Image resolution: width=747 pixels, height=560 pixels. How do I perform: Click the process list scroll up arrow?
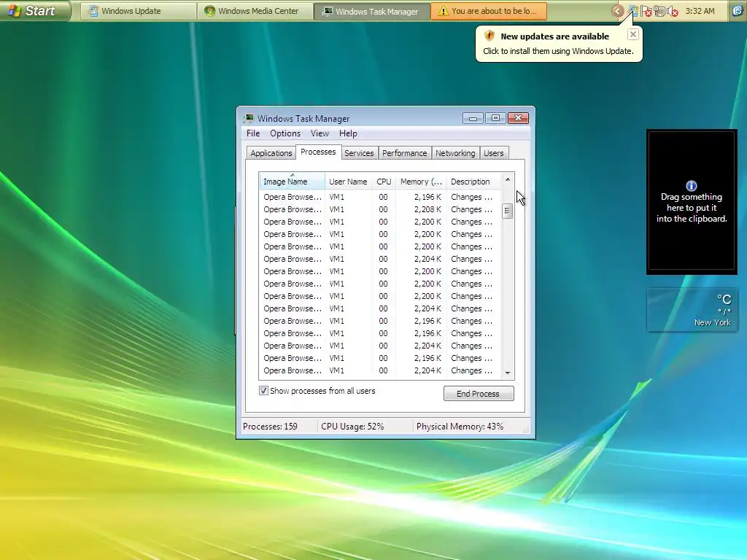pyautogui.click(x=508, y=179)
